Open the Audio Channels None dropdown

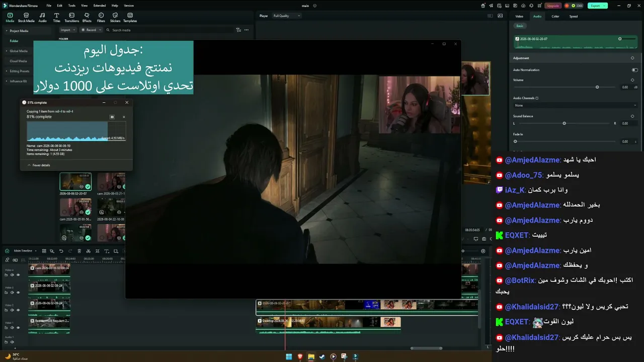[x=576, y=106]
